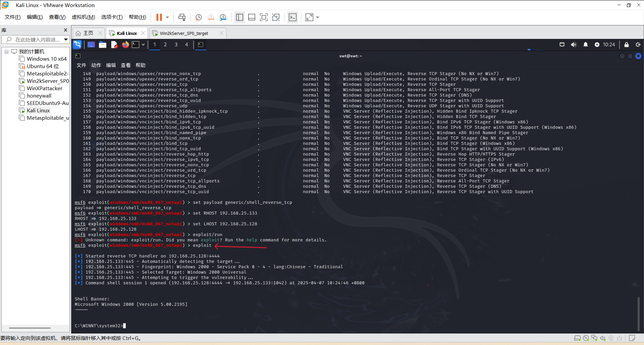Viewport: 644px width, 345px height.
Task: Launch the text editor from Kali panel
Action: click(x=114, y=45)
